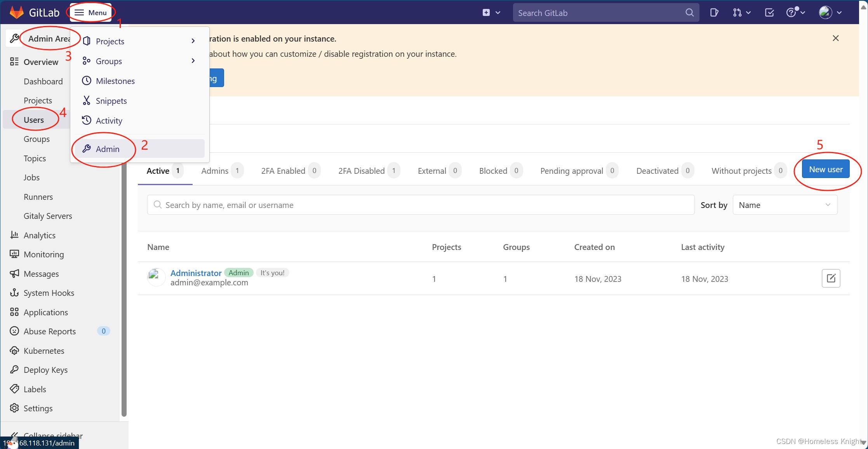
Task: Click the New user button
Action: point(825,169)
